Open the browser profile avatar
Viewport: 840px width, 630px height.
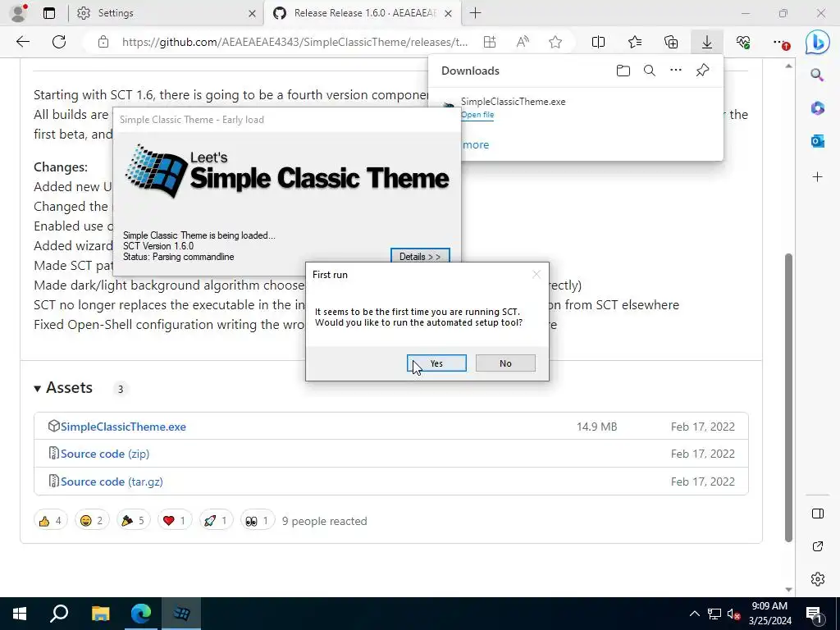tap(19, 13)
